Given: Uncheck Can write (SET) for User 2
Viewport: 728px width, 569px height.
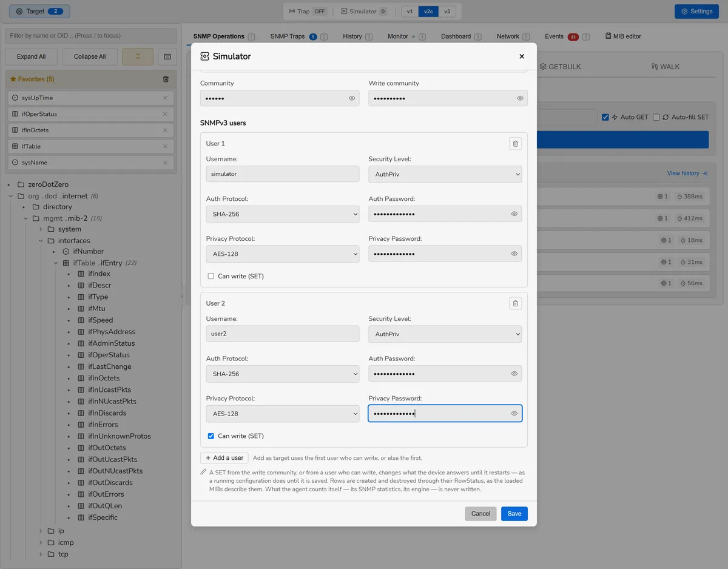Looking at the screenshot, I should 211,436.
